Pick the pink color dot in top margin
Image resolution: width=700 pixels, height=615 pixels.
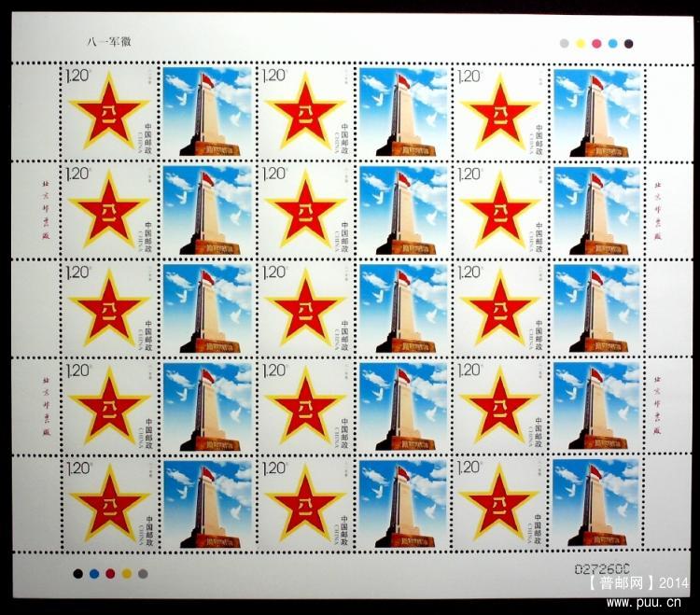tap(596, 43)
